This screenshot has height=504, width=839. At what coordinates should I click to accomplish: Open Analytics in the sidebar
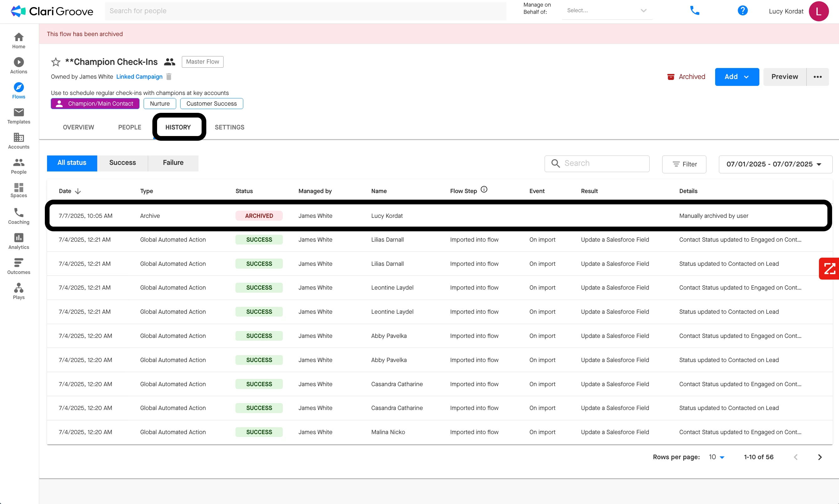click(19, 241)
